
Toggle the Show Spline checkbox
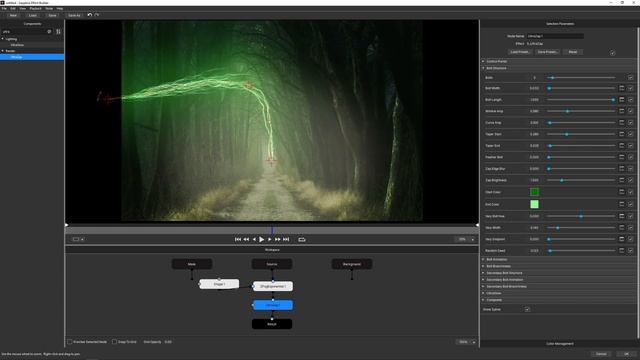527,309
